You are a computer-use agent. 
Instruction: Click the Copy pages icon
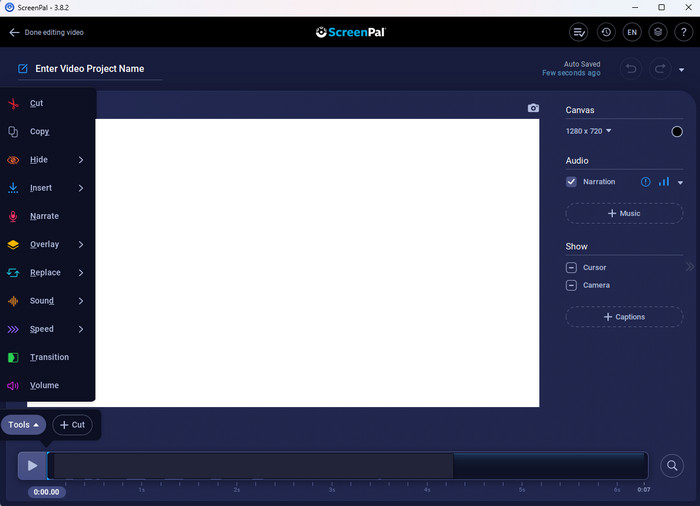point(13,132)
